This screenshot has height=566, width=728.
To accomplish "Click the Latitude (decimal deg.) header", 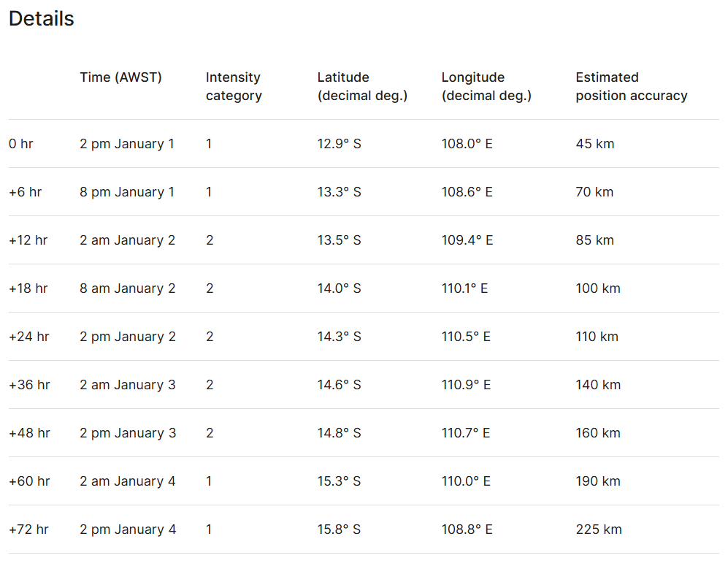I will click(x=362, y=86).
